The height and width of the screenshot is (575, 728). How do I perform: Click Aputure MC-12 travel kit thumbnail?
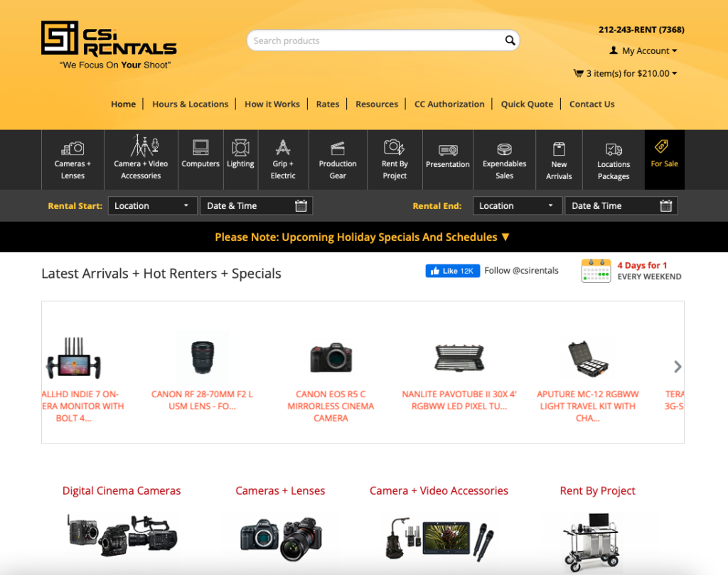[588, 358]
